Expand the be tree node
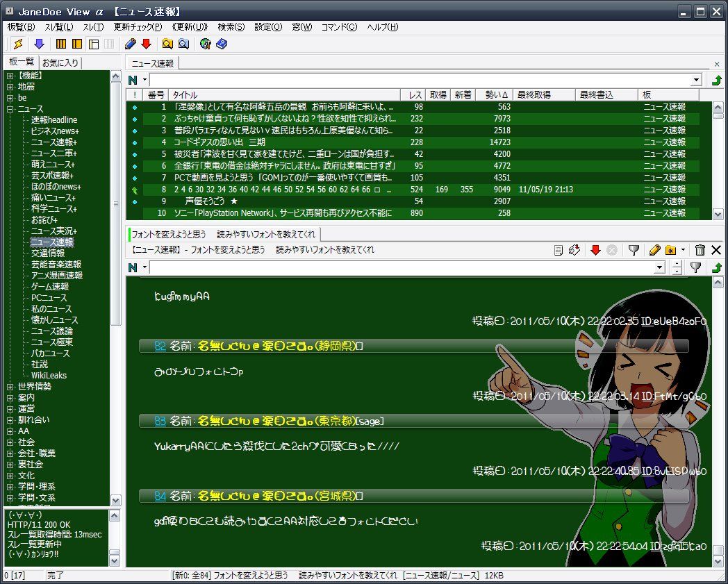The height and width of the screenshot is (584, 728). [x=10, y=98]
